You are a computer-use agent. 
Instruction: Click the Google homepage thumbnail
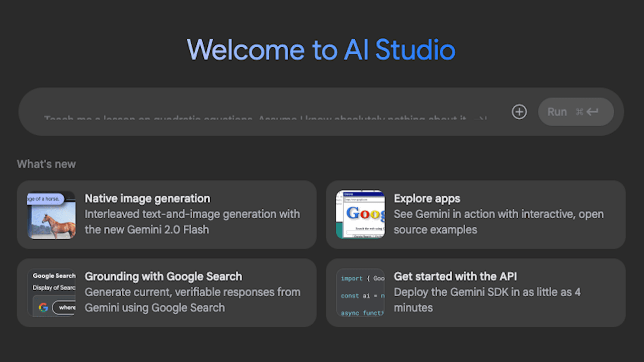tap(360, 215)
